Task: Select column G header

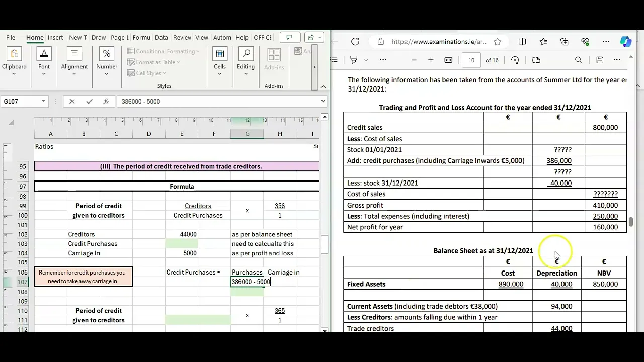Action: (x=247, y=134)
